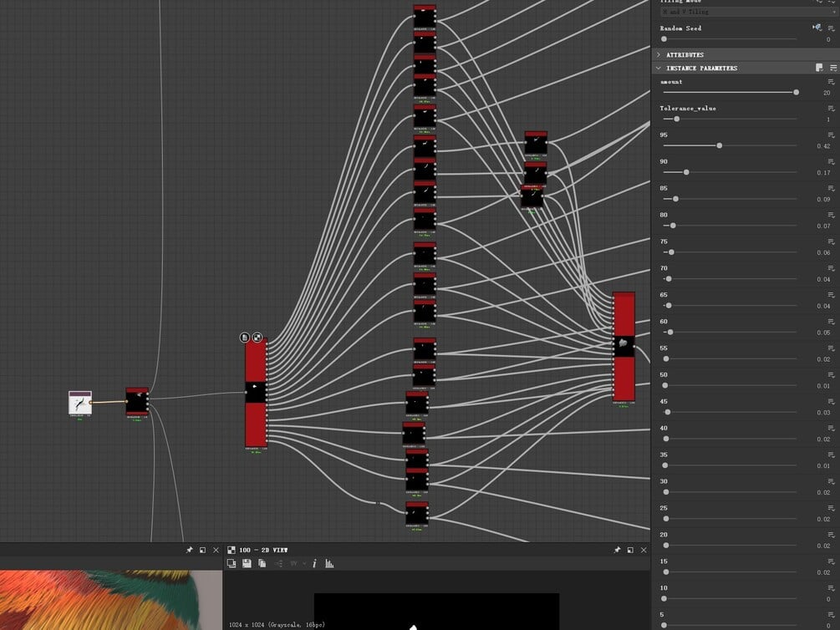Open the parameter 95 menu icon

[832, 135]
